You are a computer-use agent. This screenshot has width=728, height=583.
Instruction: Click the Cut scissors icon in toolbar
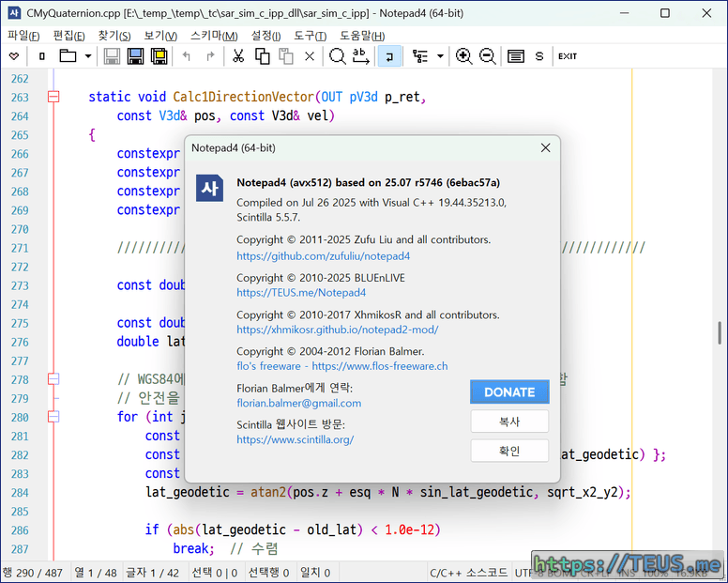238,56
